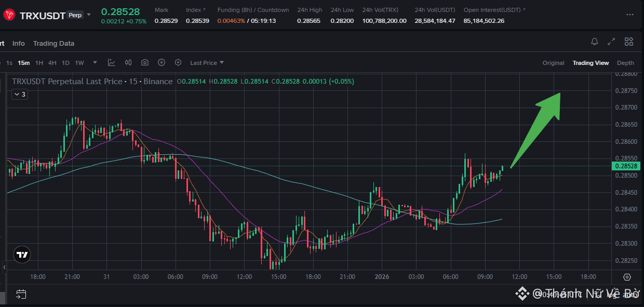644x307 pixels.
Task: Click the price alert bell icon
Action: tap(595, 42)
